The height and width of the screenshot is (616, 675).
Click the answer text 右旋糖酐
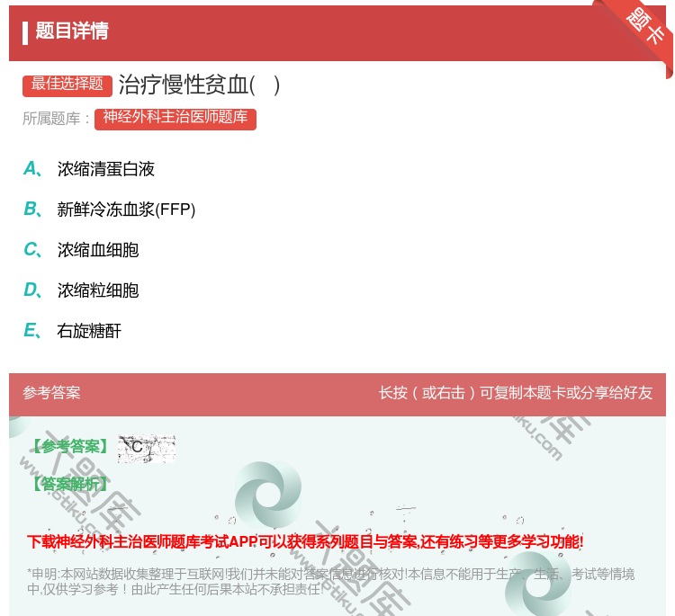tap(89, 331)
